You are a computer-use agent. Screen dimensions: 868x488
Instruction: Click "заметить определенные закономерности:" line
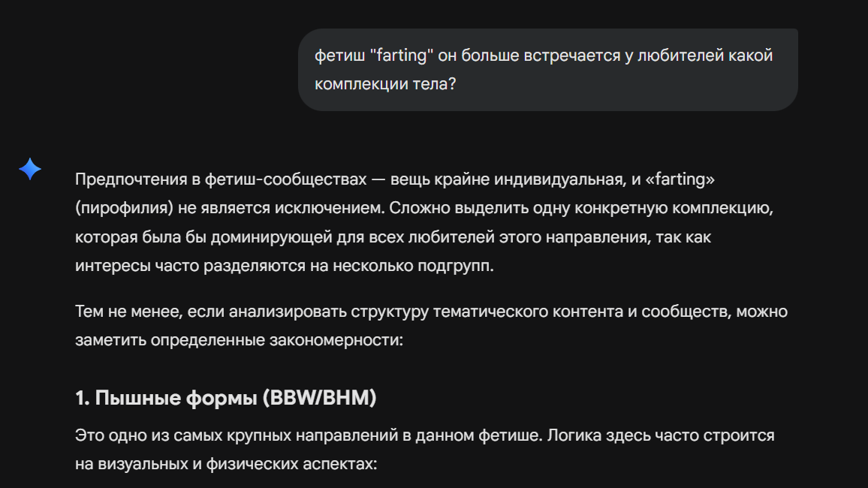click(240, 339)
